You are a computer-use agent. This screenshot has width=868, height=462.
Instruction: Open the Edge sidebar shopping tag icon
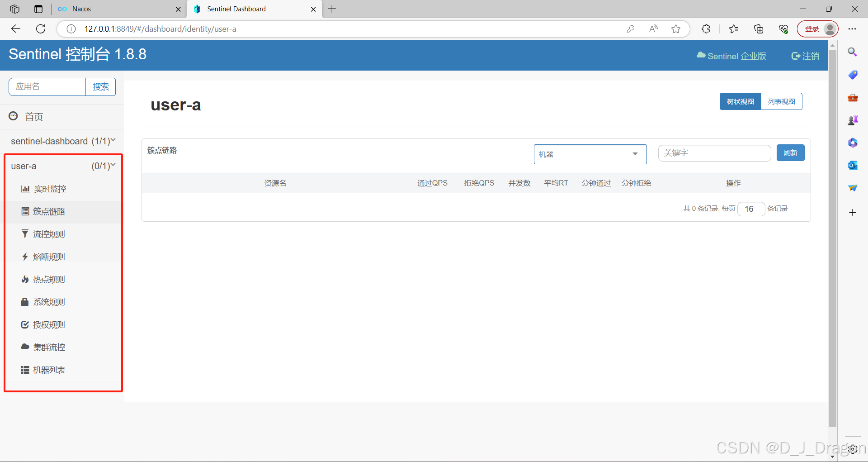(x=853, y=75)
